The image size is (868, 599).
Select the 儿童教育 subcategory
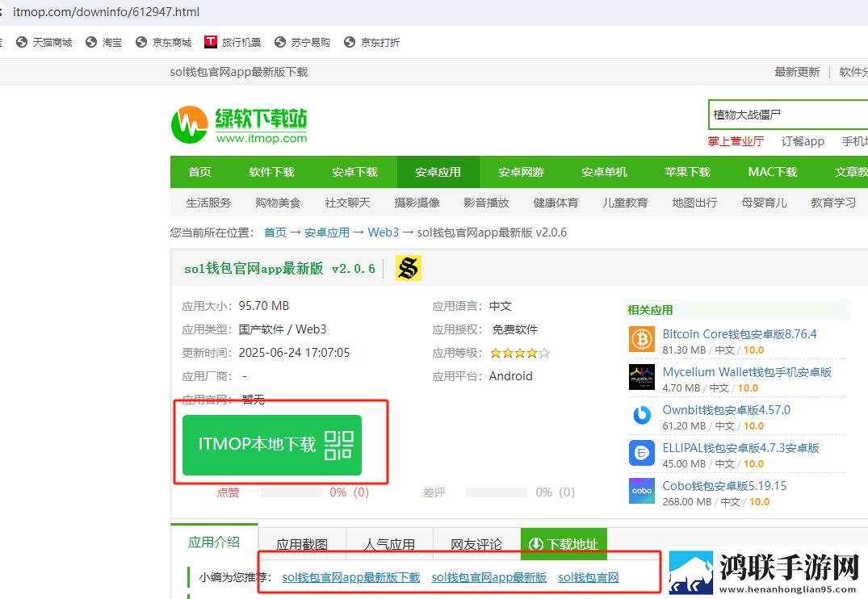point(626,203)
